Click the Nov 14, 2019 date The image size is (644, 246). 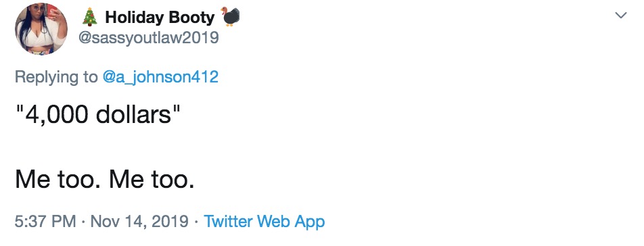139,222
